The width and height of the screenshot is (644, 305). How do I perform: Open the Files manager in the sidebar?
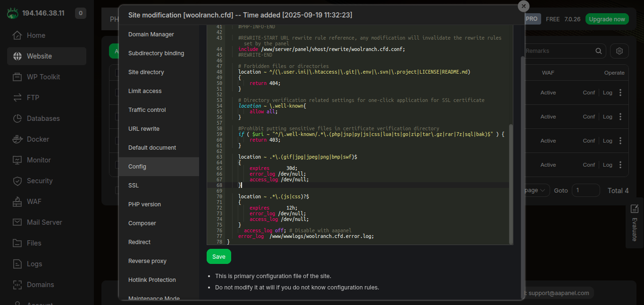pos(34,243)
